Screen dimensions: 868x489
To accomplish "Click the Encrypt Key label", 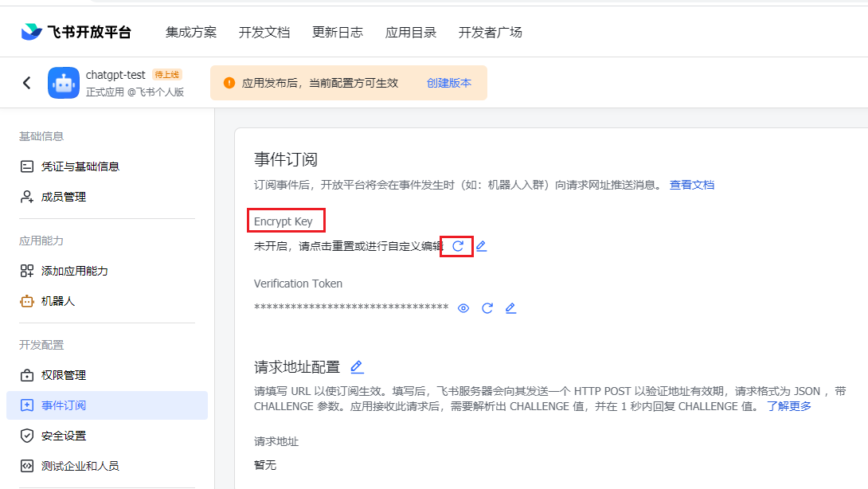I will pyautogui.click(x=283, y=221).
